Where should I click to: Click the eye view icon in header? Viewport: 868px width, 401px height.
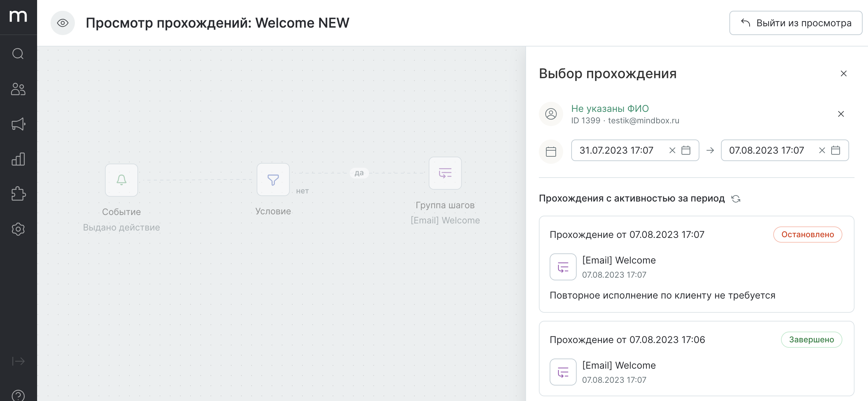[x=63, y=23]
